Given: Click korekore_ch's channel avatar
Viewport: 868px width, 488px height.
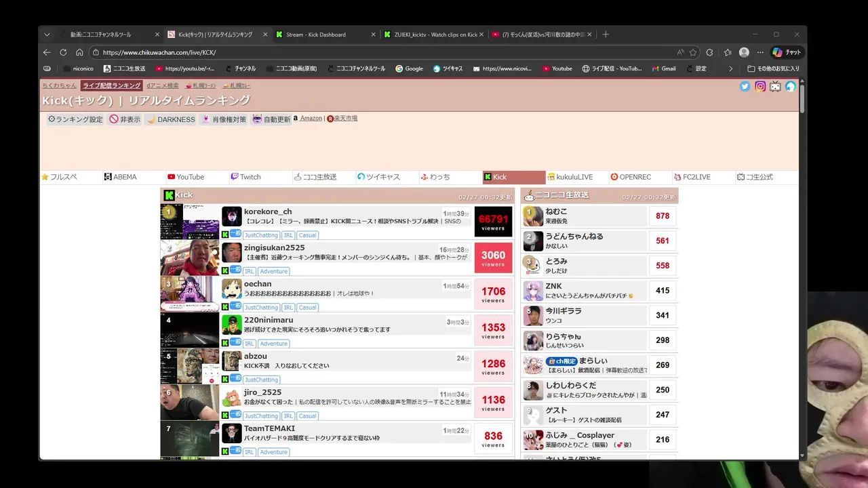Looking at the screenshot, I should (x=232, y=217).
